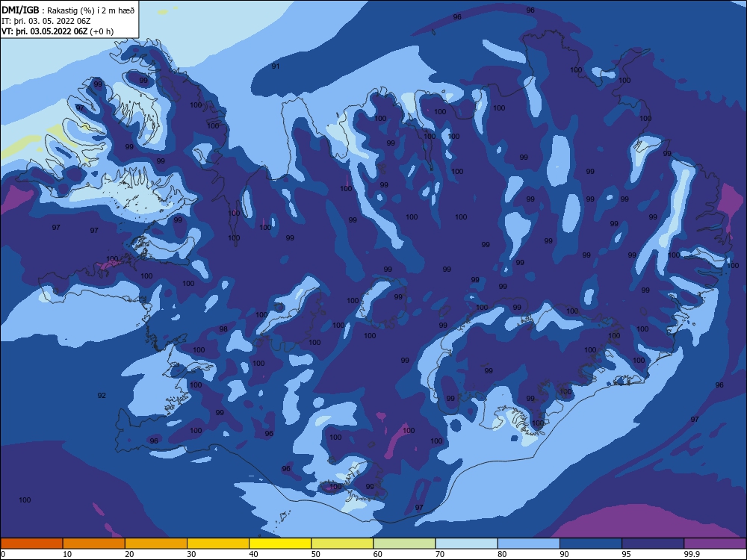Click the 90–95 medium blue legend swatch

click(591, 544)
